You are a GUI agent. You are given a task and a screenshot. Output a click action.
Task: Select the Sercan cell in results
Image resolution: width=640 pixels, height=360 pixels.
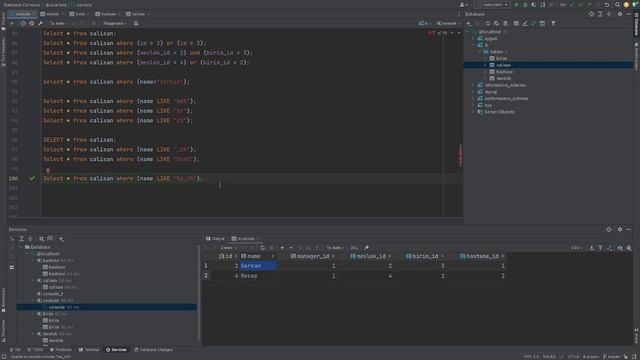tap(258, 266)
